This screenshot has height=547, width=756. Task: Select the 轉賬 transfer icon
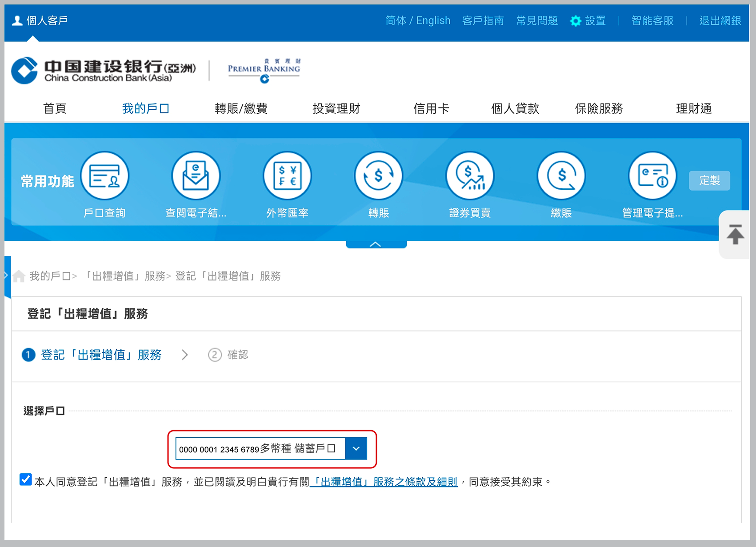[x=378, y=176]
